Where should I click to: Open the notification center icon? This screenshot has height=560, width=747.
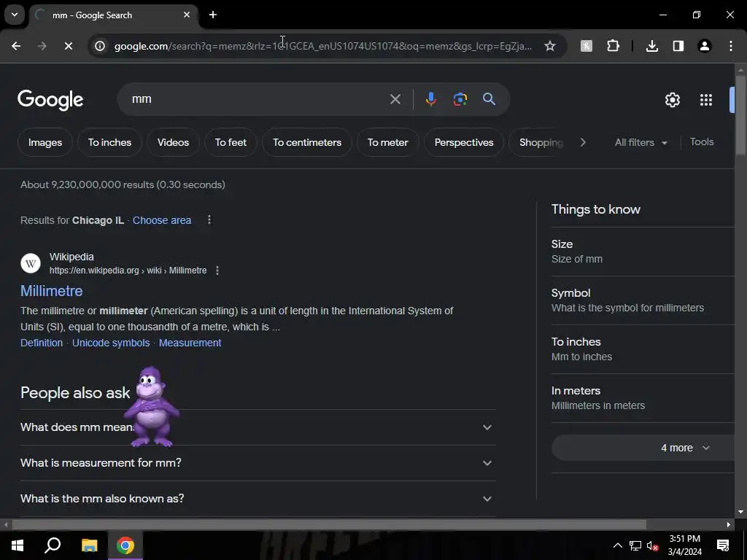coord(723,545)
